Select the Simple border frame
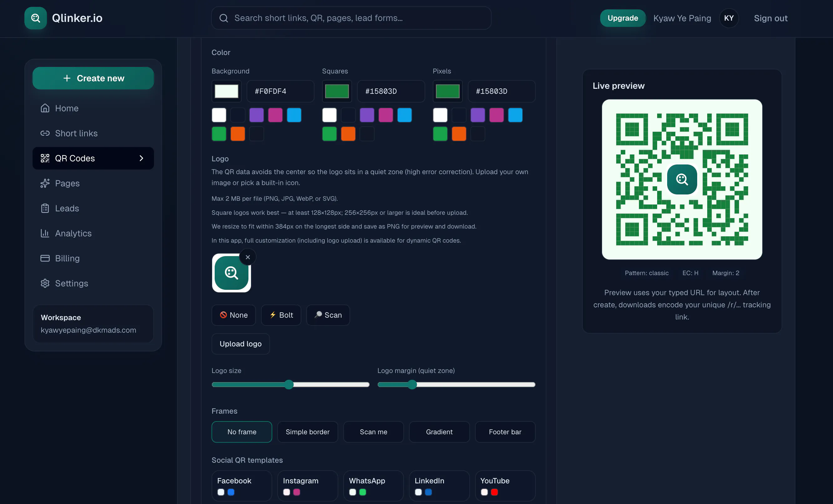Image resolution: width=833 pixels, height=504 pixels. (x=308, y=432)
